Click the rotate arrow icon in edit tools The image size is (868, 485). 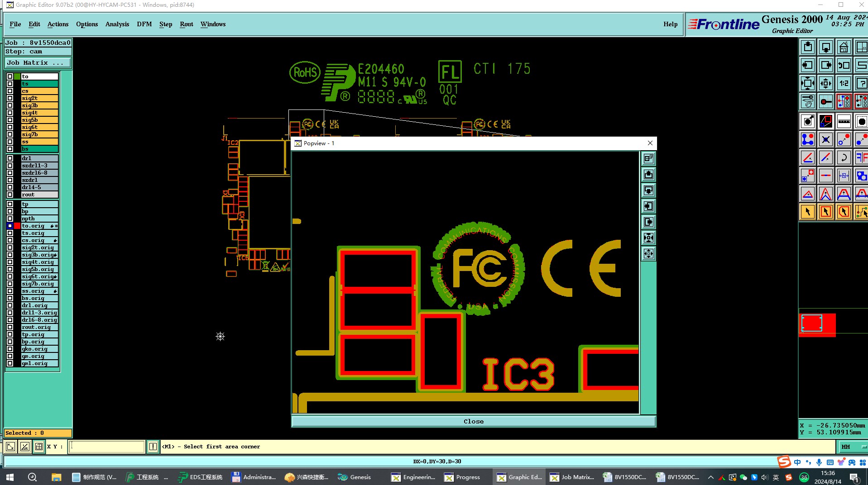844,157
